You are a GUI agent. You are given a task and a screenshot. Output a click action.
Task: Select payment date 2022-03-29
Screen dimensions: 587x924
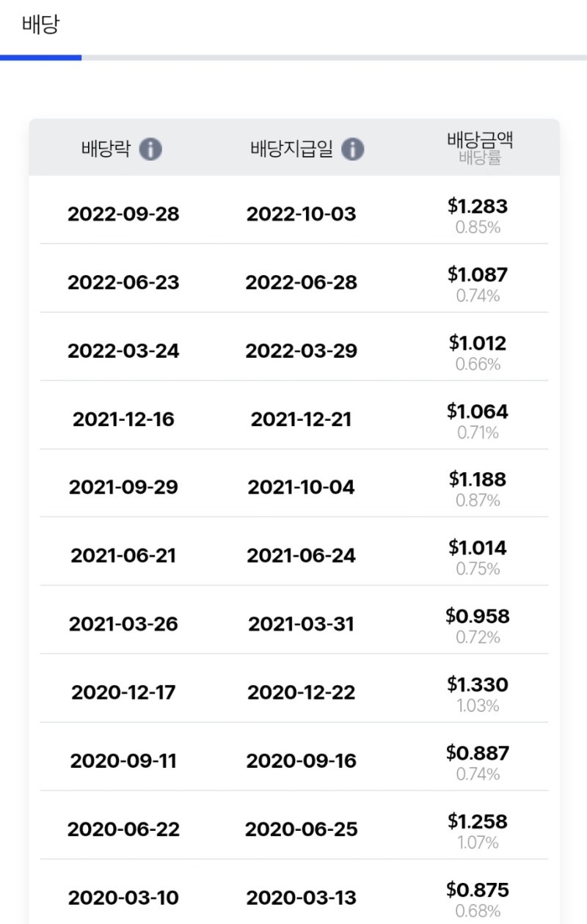pos(302,351)
